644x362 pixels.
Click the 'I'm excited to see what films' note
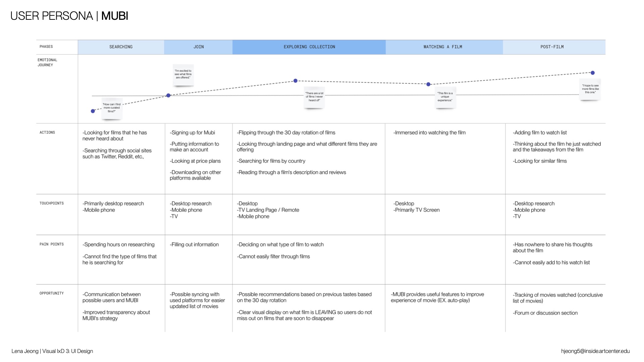point(183,74)
